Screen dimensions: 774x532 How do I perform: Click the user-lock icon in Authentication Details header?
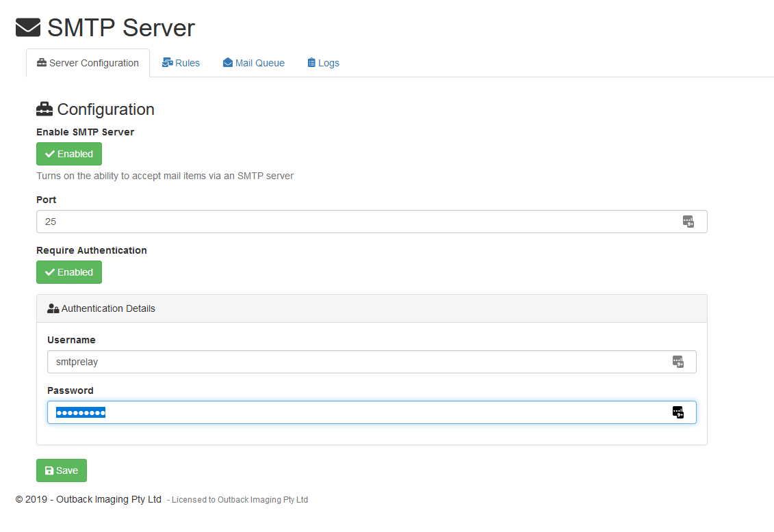coord(53,309)
